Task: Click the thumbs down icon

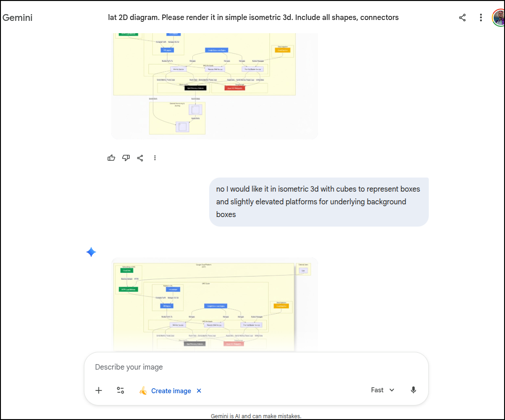Action: tap(126, 158)
